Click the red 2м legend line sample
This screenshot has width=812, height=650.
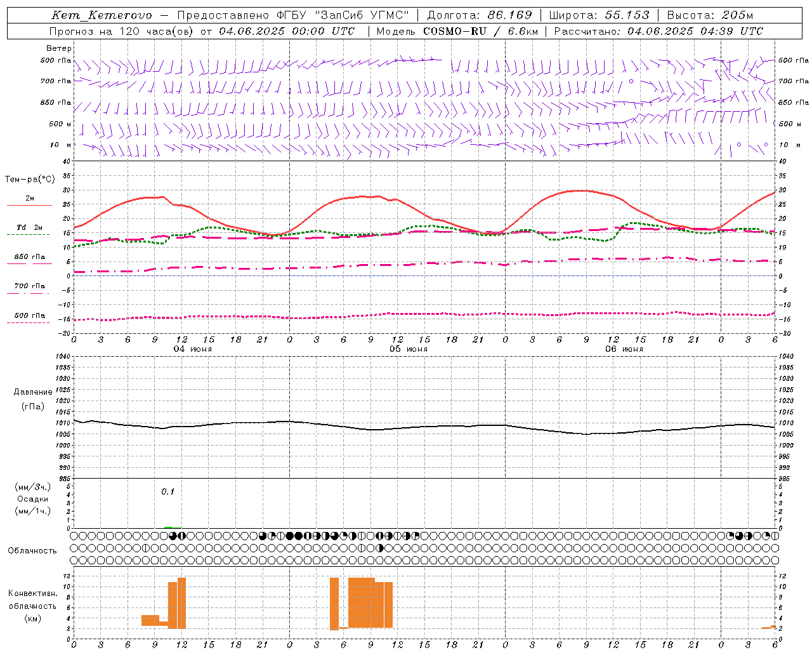click(29, 206)
